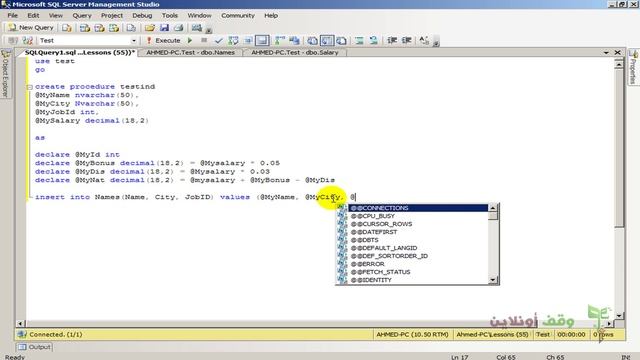This screenshot has height=360, width=640.
Task: Click the Activity Monitor icon
Action: 197,28
